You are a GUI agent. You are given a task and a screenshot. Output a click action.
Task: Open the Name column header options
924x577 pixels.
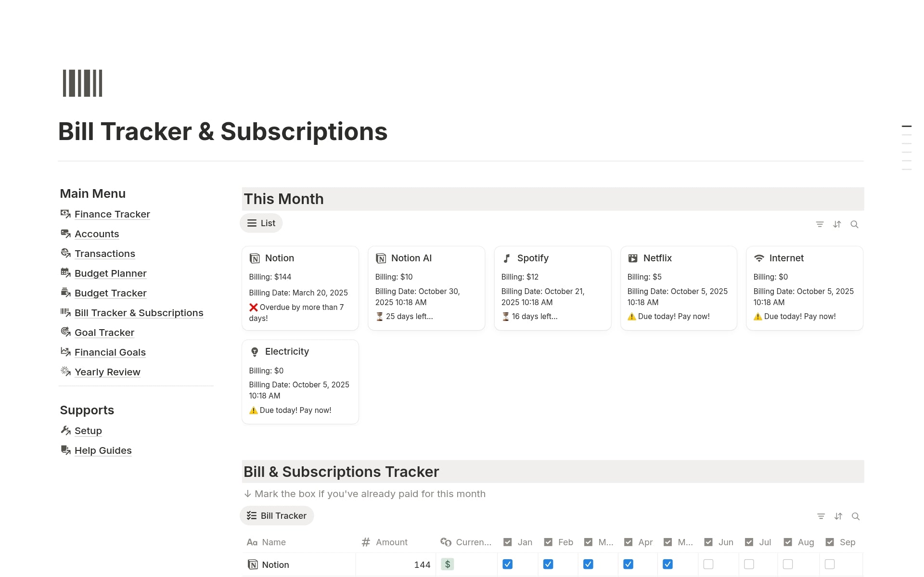[273, 542]
